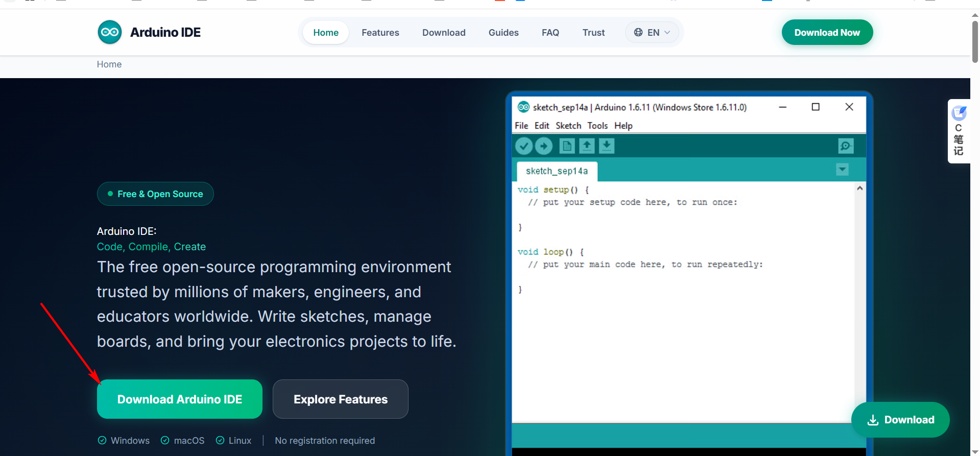Open the Home nav tab
The width and height of the screenshot is (980, 456).
coord(326,32)
